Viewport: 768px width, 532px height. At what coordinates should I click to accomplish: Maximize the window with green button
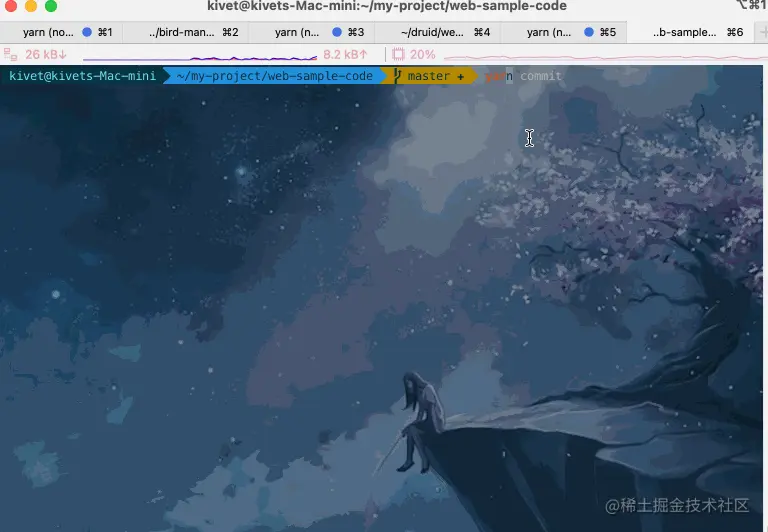(x=50, y=5)
